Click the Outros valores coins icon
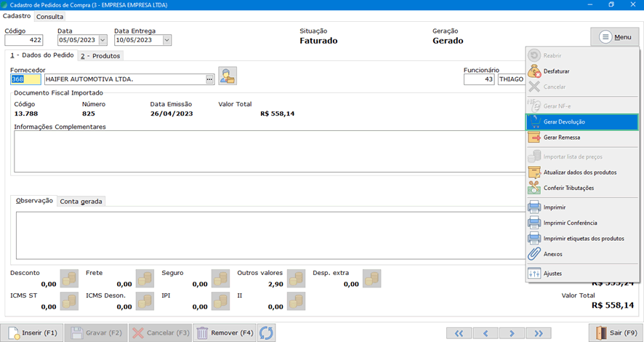The image size is (644, 342). coord(296,279)
